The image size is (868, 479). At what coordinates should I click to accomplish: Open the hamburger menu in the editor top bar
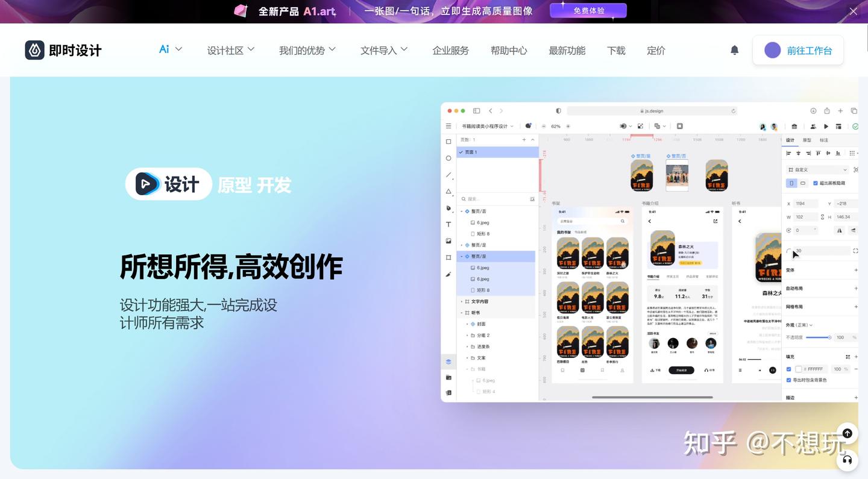tap(448, 126)
